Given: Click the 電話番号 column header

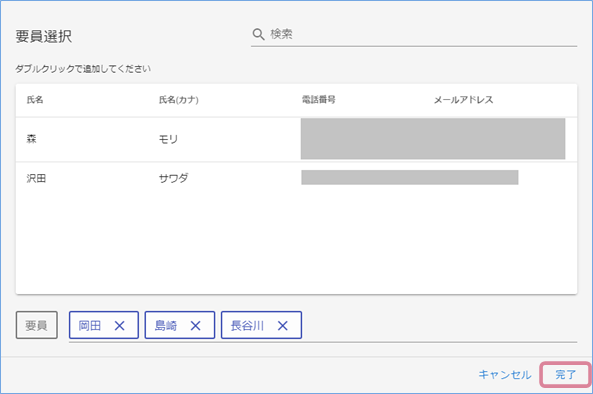Looking at the screenshot, I should click(x=318, y=100).
